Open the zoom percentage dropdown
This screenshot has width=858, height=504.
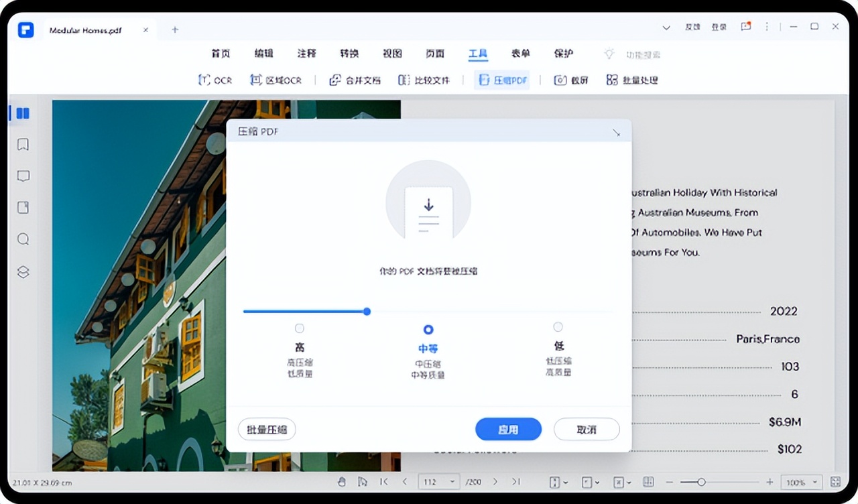[802, 482]
